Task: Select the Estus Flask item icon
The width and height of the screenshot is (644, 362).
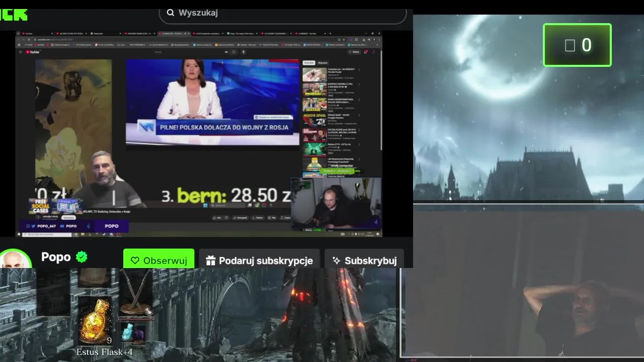Action: click(x=95, y=320)
